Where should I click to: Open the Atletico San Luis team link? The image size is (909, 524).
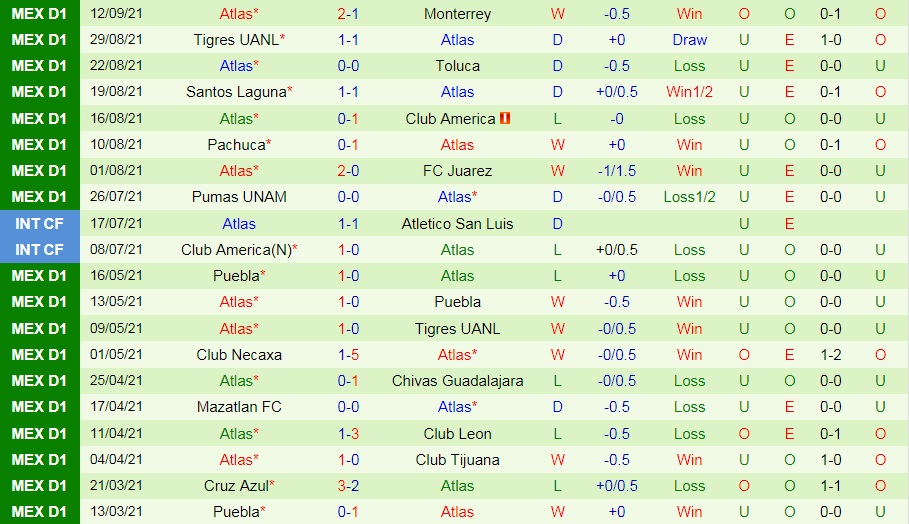[457, 224]
